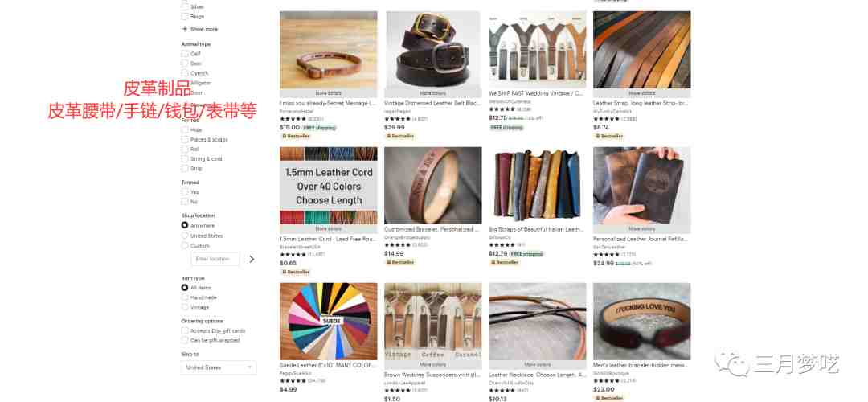Click the arrow next to Enter location
Viewport: 868px width, 402px height.
(x=252, y=259)
